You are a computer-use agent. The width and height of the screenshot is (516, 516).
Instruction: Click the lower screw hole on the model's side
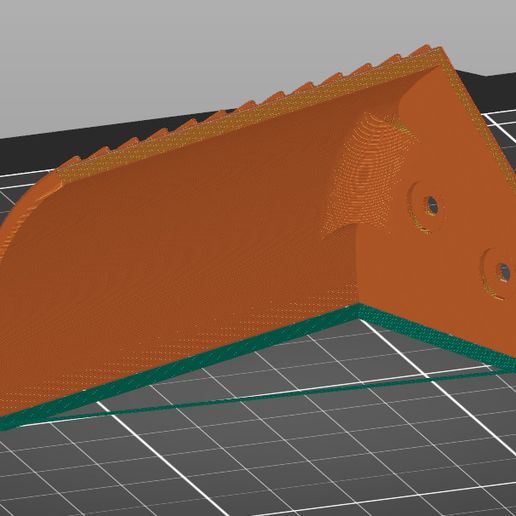[503, 272]
